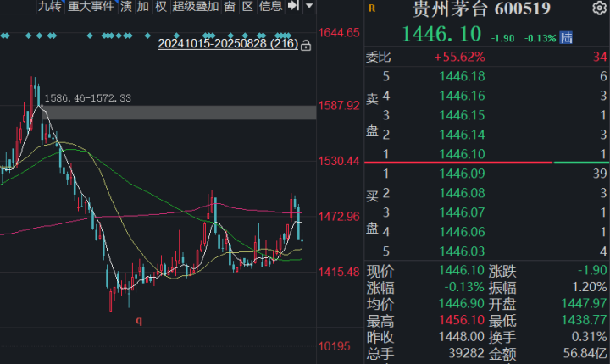Select the 重大事件 toolbar tab
Image resolution: width=610 pixels, height=364 pixels.
click(x=91, y=6)
